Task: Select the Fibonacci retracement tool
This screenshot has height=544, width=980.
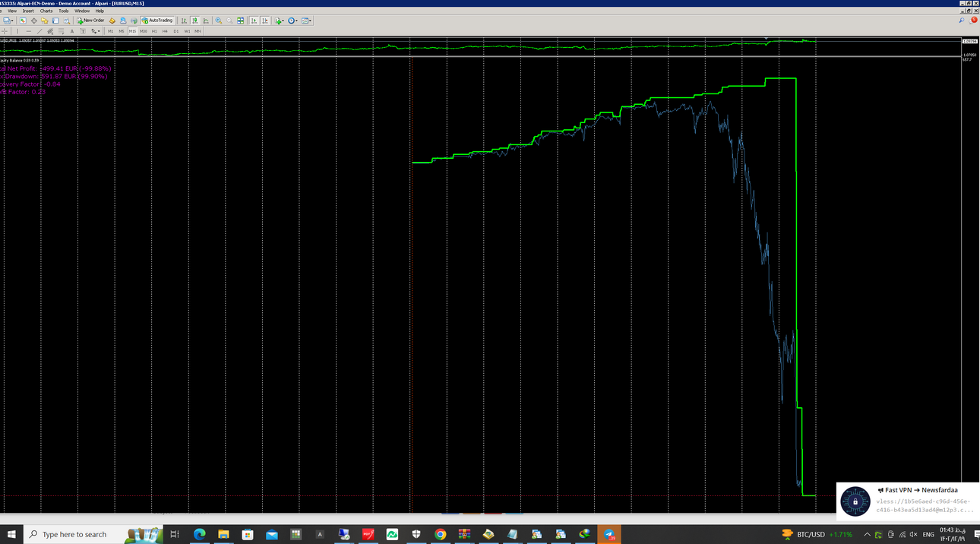Action: tap(61, 31)
